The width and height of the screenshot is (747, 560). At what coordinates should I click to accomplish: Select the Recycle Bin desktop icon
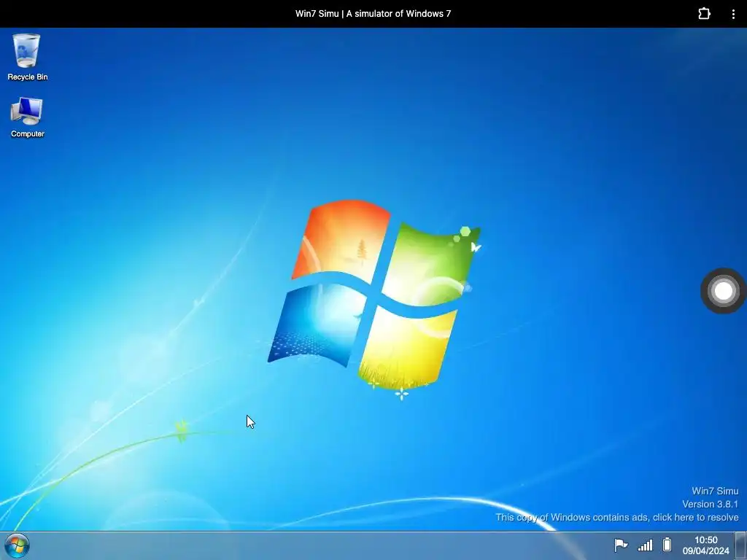pos(27,57)
